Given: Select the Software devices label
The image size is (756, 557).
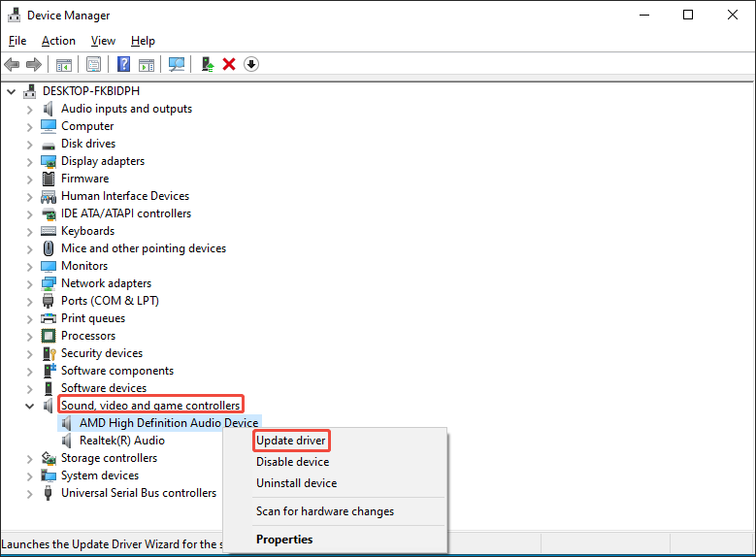Looking at the screenshot, I should [x=104, y=388].
